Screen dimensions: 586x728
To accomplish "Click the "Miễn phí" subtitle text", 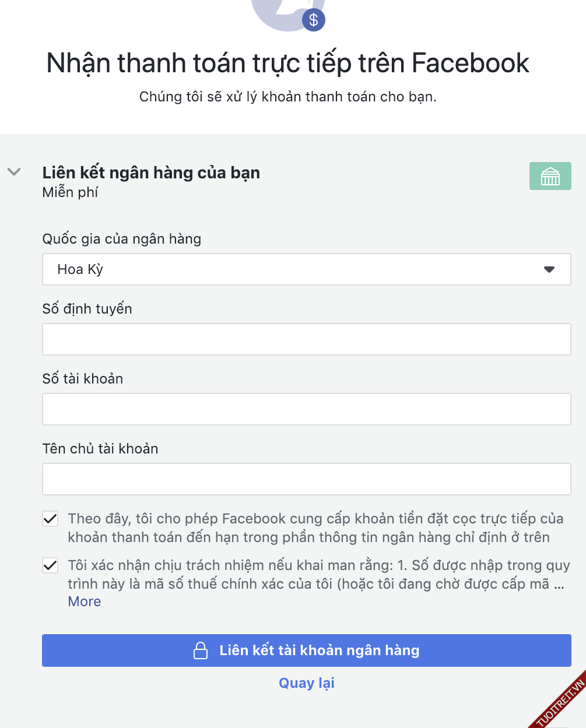I will pos(70,192).
